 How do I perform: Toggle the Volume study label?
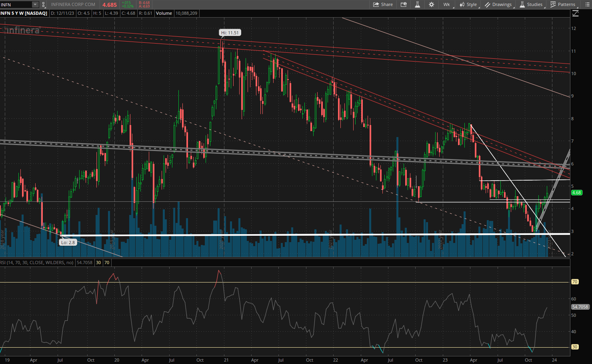pyautogui.click(x=164, y=13)
